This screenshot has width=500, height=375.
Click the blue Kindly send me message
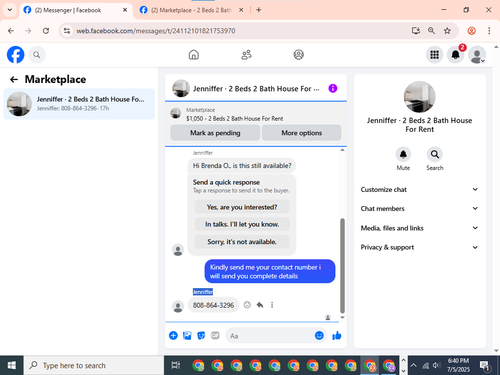click(x=270, y=271)
